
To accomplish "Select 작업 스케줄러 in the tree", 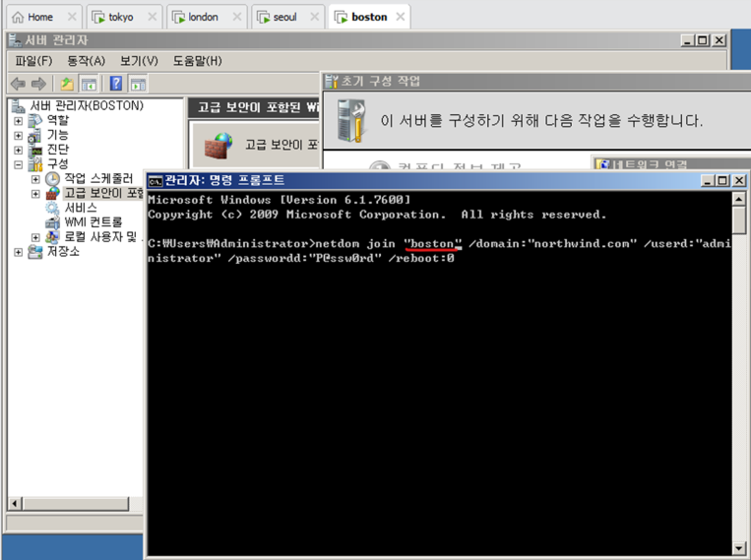I will tap(98, 179).
